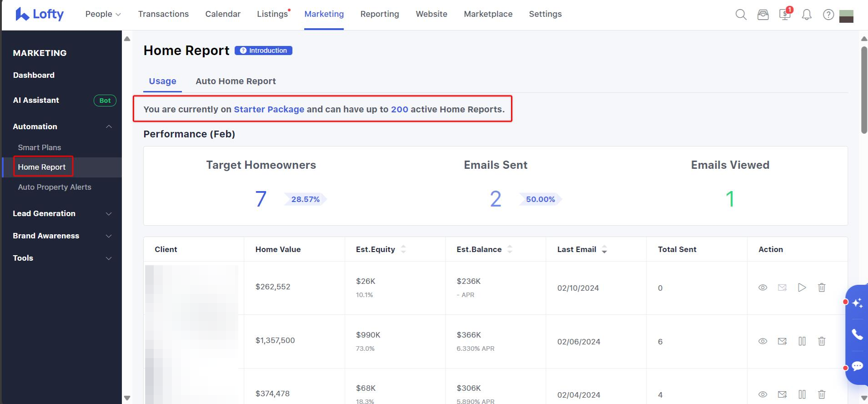Expand the Lead Generation sidebar section
This screenshot has width=868, height=404.
click(x=109, y=213)
